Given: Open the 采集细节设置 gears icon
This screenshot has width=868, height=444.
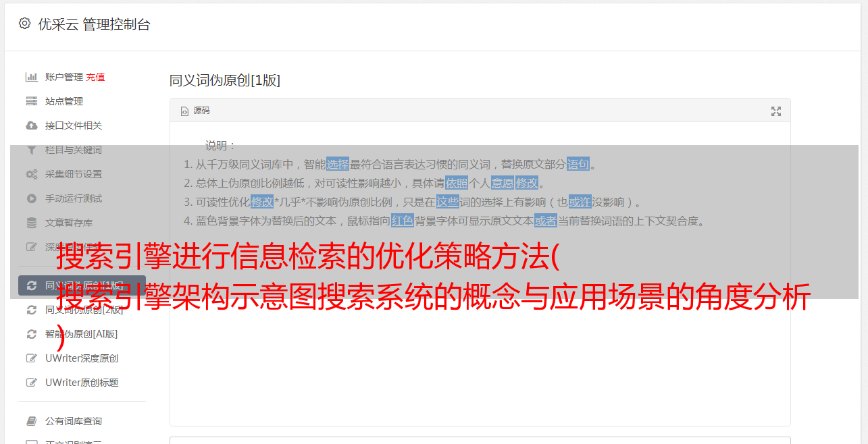Looking at the screenshot, I should [x=32, y=174].
